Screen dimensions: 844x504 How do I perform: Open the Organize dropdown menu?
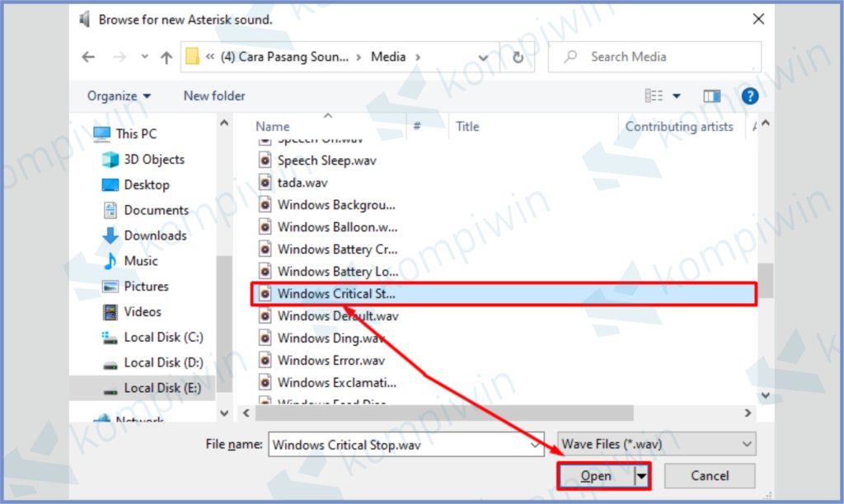click(x=119, y=96)
